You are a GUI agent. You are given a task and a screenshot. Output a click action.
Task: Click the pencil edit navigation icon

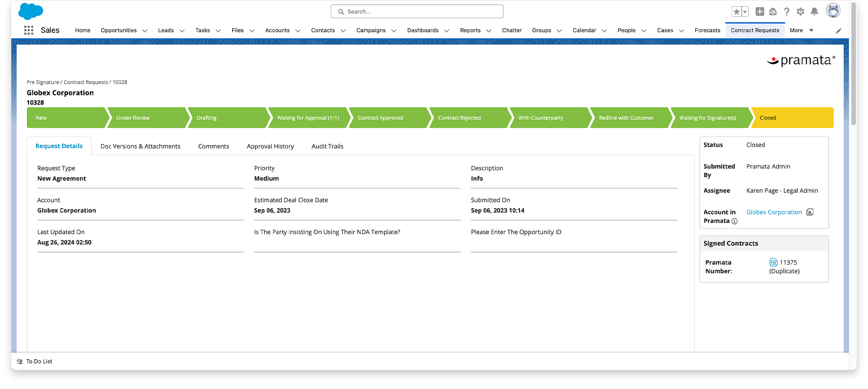[838, 31]
